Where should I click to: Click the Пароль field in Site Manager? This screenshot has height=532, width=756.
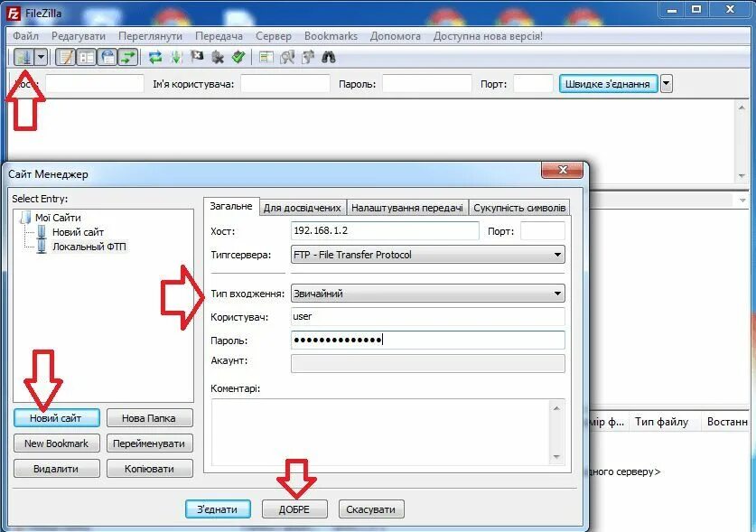(427, 340)
